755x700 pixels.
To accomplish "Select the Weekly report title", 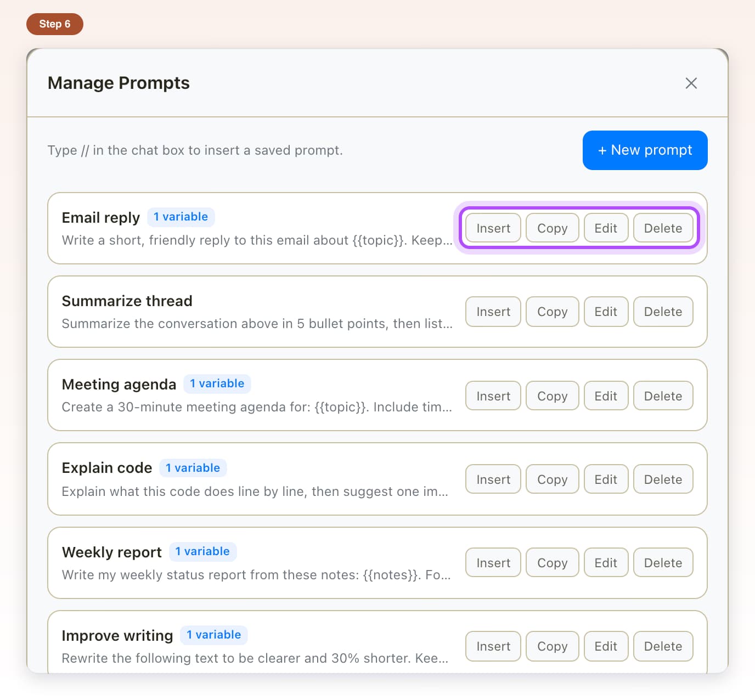I will (111, 552).
